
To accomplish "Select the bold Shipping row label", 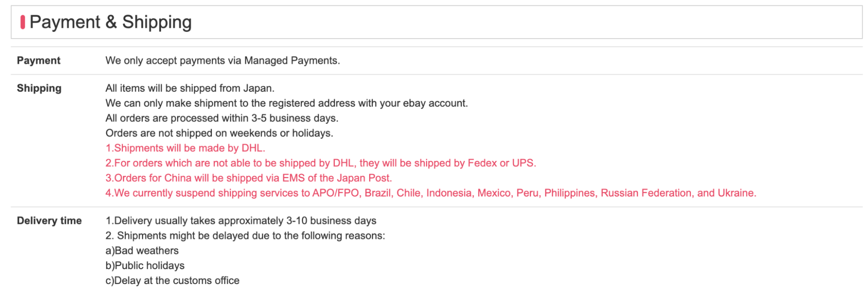I will point(39,88).
